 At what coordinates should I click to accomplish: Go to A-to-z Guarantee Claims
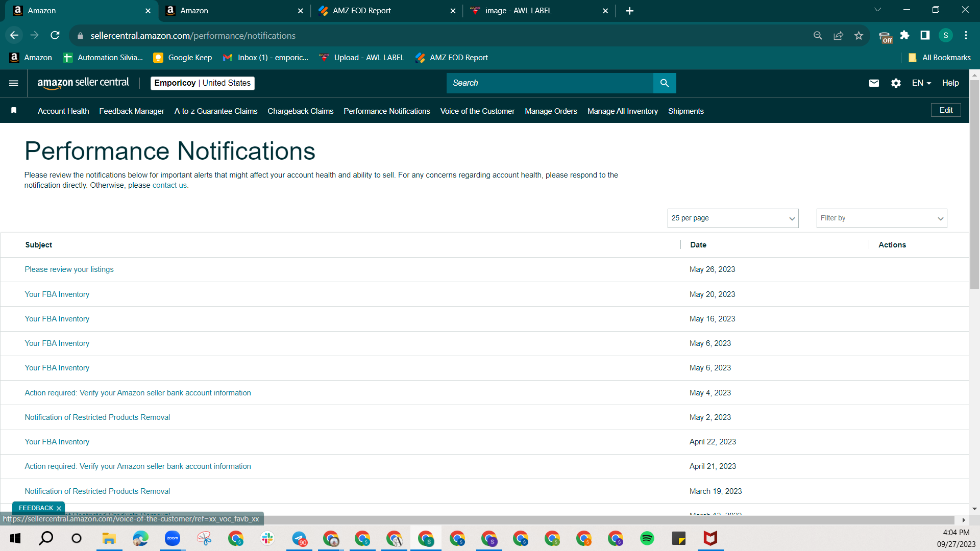tap(216, 111)
